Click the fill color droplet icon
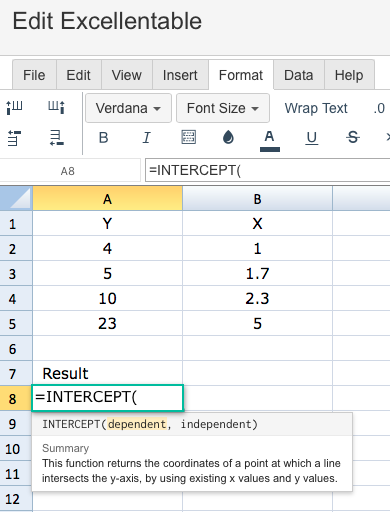Viewport: 390px width, 512px height. (x=228, y=137)
